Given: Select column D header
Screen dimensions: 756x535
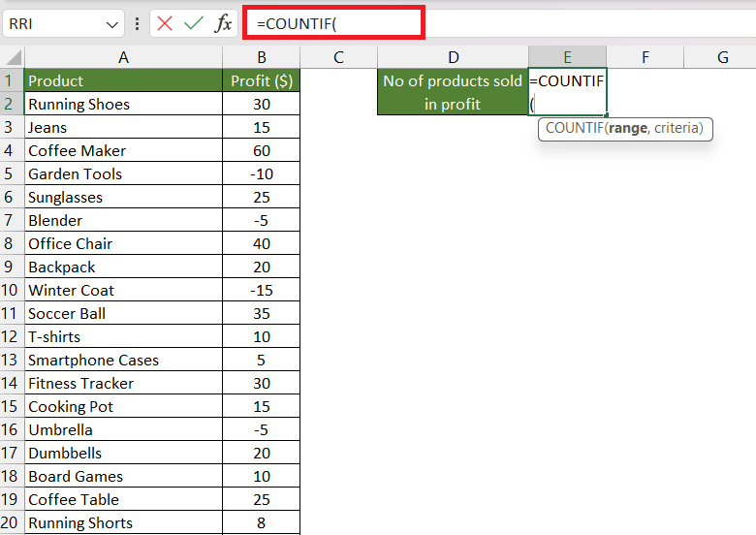Looking at the screenshot, I should click(x=454, y=57).
